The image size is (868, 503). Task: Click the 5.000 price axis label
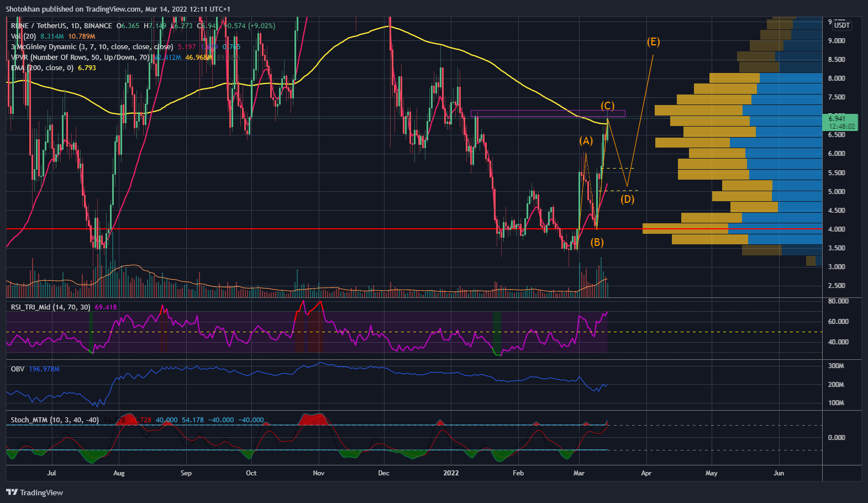[836, 192]
